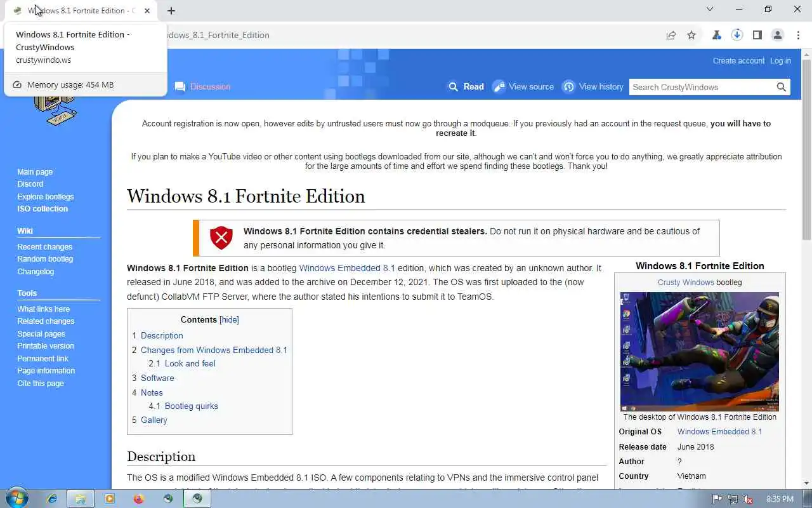This screenshot has height=508, width=812.
Task: Click the red shield warning icon
Action: tap(221, 237)
